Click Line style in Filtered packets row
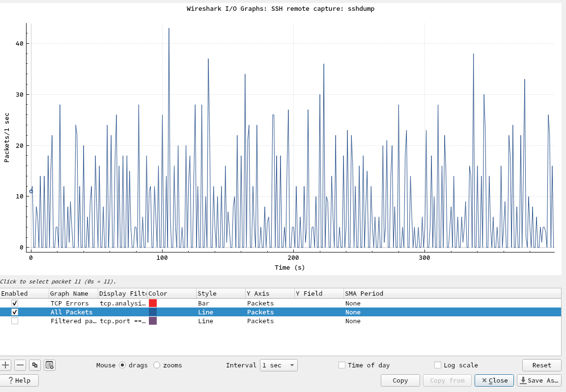The height and width of the screenshot is (392, 566). point(205,321)
